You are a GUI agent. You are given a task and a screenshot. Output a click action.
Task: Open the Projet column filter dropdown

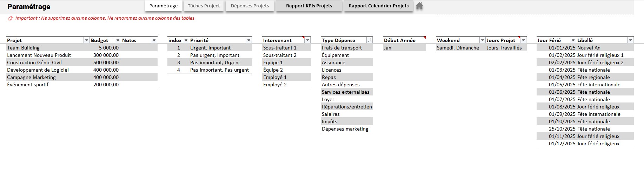pyautogui.click(x=86, y=40)
